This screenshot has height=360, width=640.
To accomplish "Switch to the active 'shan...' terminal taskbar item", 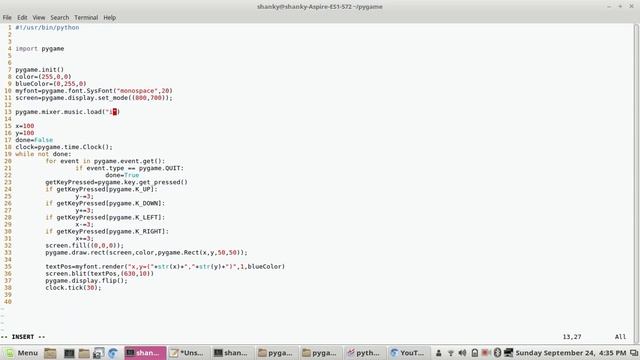I will pos(145,353).
